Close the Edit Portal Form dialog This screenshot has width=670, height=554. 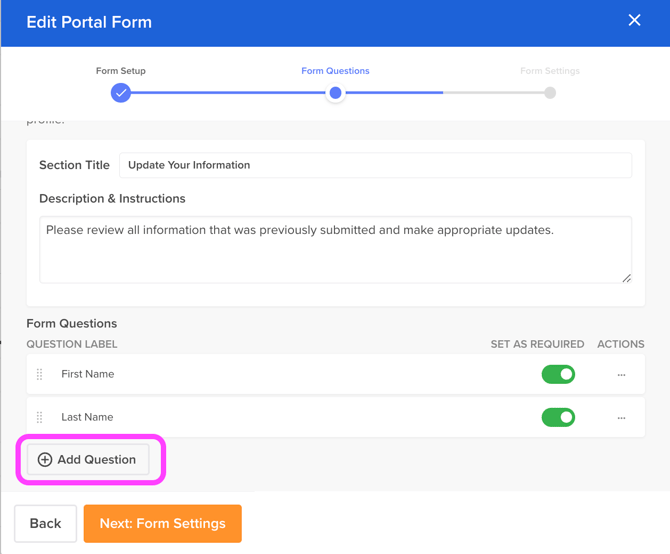[634, 20]
